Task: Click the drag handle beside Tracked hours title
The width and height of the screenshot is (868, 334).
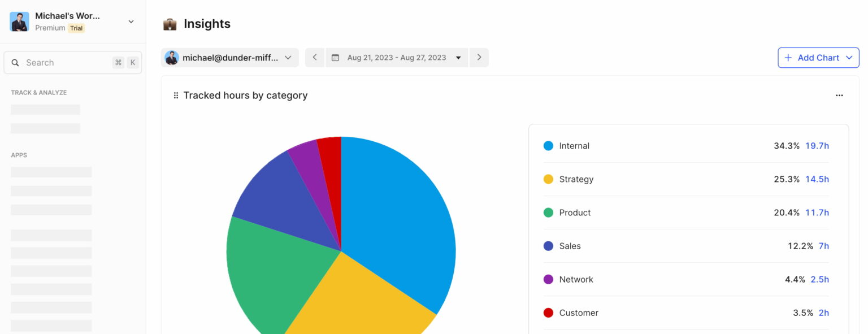Action: 176,95
